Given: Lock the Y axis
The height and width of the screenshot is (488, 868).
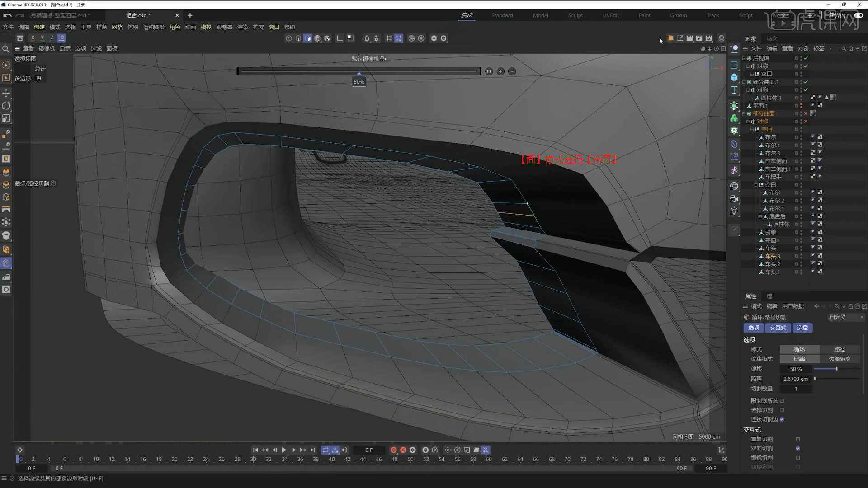Looking at the screenshot, I should coord(42,38).
